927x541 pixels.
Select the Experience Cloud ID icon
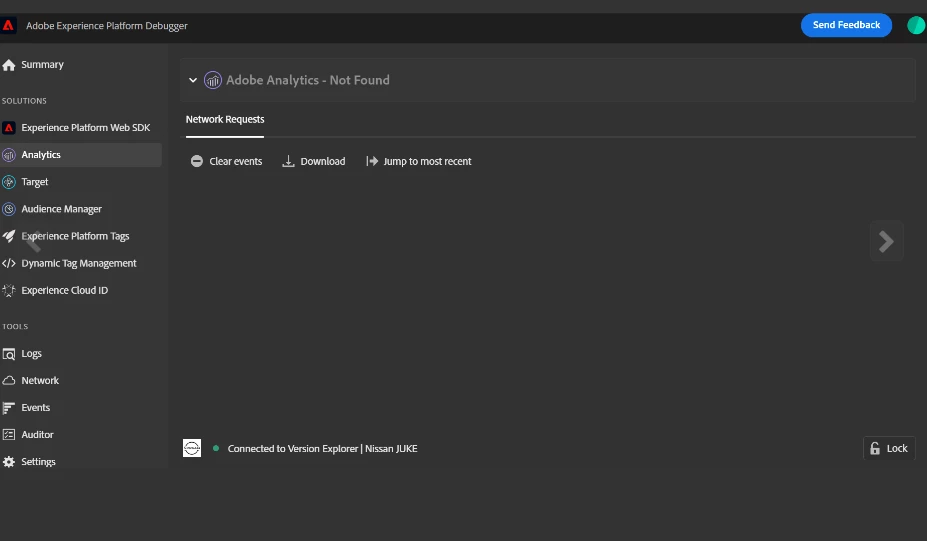(x=8, y=290)
